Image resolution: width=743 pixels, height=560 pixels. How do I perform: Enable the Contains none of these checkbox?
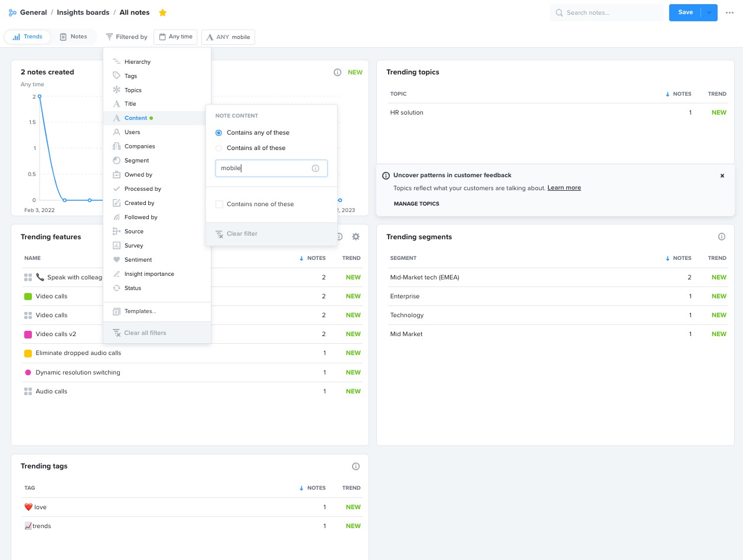(219, 204)
